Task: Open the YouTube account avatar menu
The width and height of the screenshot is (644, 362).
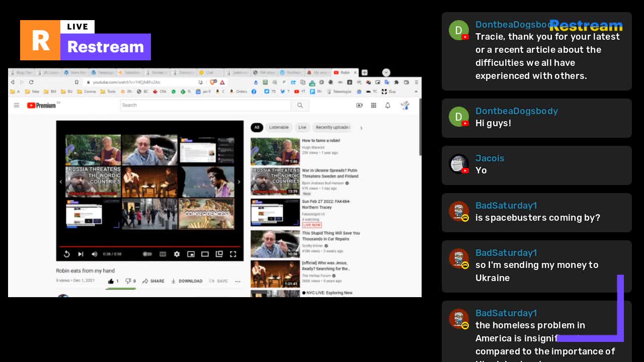Action: [x=405, y=105]
